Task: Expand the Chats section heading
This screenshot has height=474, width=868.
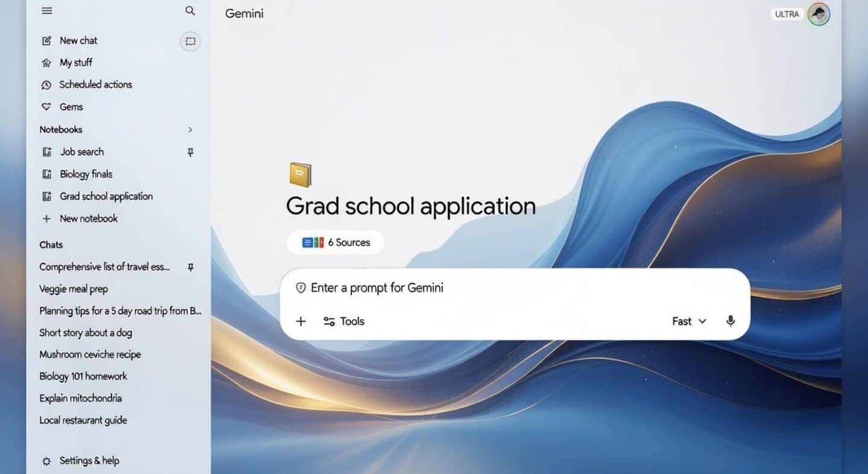Action: point(51,245)
